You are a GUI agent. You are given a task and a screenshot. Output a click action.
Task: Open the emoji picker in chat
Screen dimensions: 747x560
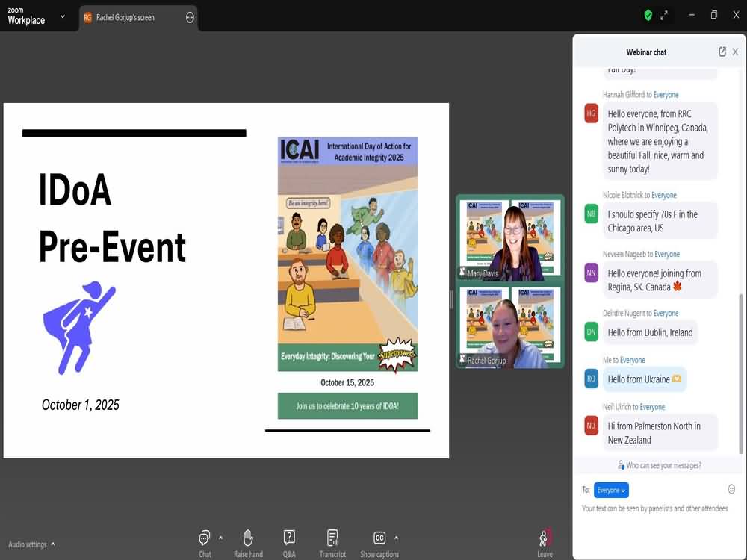pyautogui.click(x=731, y=489)
